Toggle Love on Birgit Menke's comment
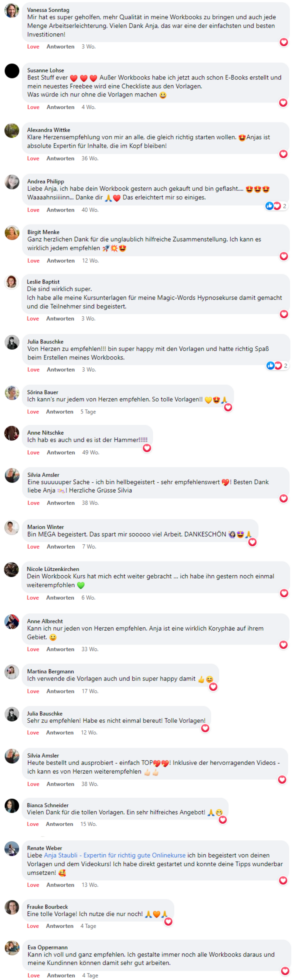 (33, 261)
